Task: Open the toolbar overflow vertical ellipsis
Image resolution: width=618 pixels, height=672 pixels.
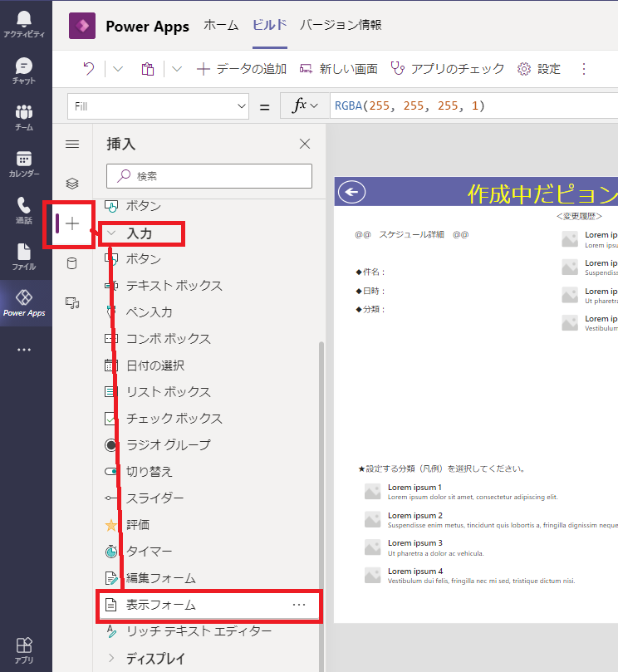Action: (x=584, y=69)
